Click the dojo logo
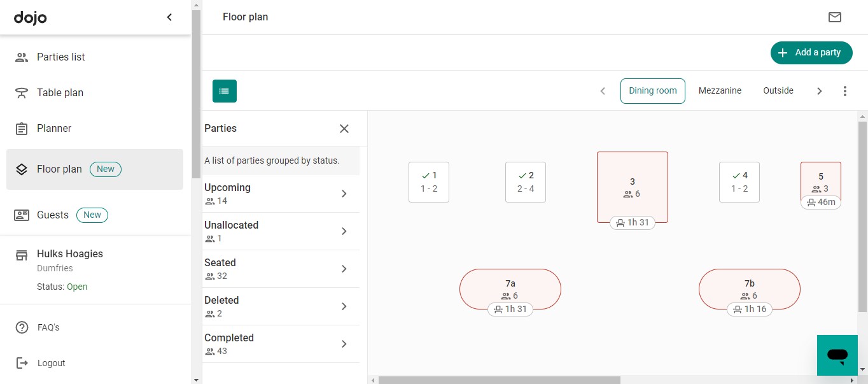 (30, 17)
